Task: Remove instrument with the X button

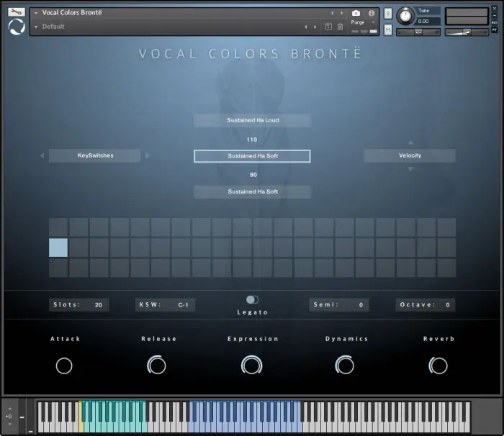Action: 495,9
